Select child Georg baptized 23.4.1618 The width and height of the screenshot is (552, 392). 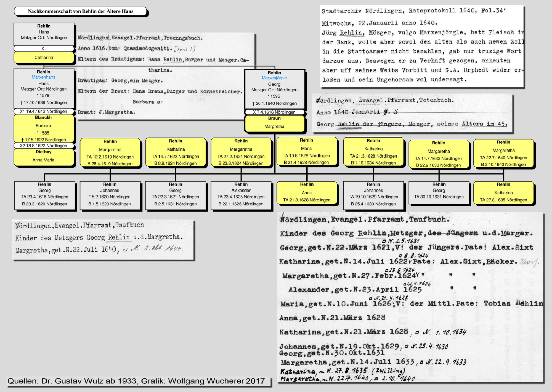[45, 195]
